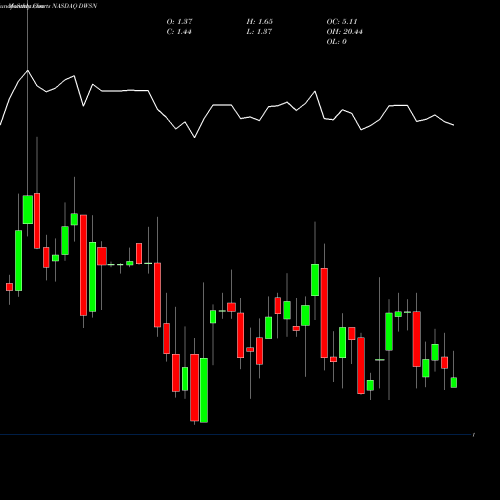Select the 'H: 1.65' high value
This screenshot has width=500, height=500.
pos(260,21)
